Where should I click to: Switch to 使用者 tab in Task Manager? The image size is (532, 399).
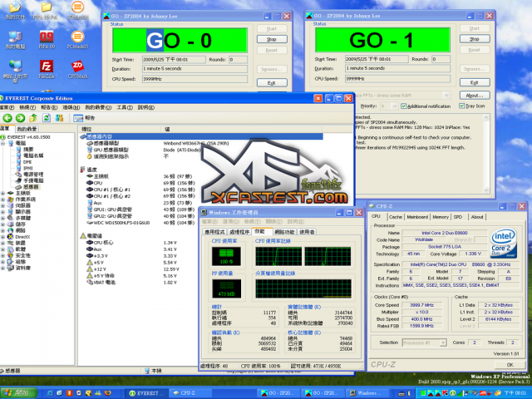307,232
